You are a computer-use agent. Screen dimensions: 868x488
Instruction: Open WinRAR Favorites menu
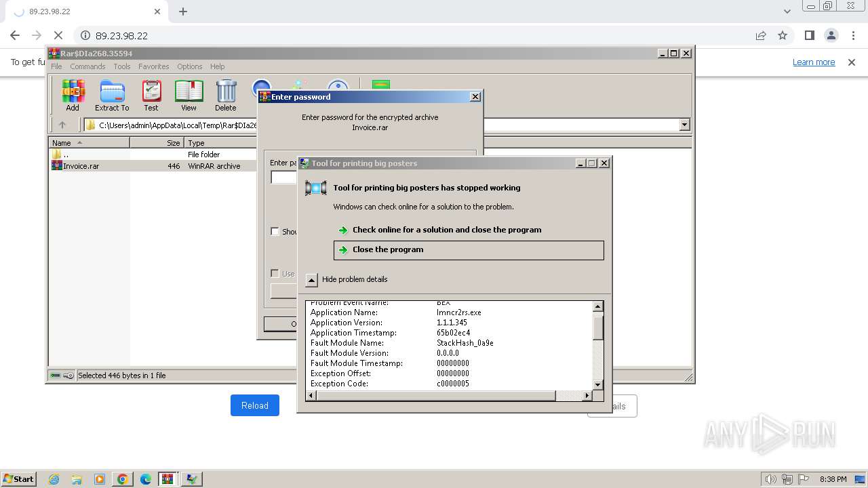pyautogui.click(x=154, y=66)
